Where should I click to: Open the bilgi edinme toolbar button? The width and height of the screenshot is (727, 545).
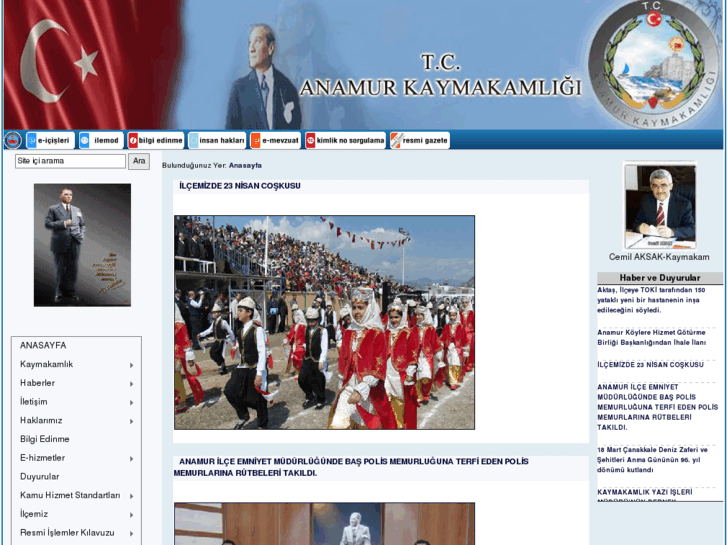156,140
